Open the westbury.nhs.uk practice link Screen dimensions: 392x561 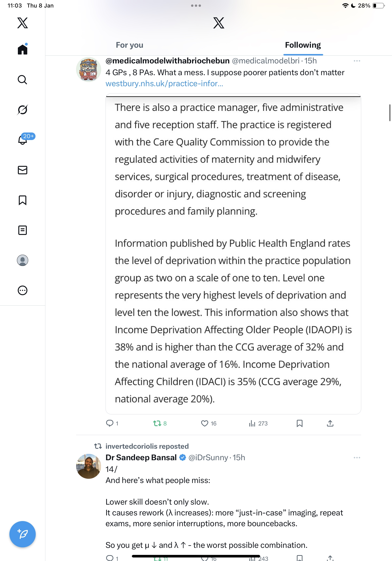(x=164, y=84)
